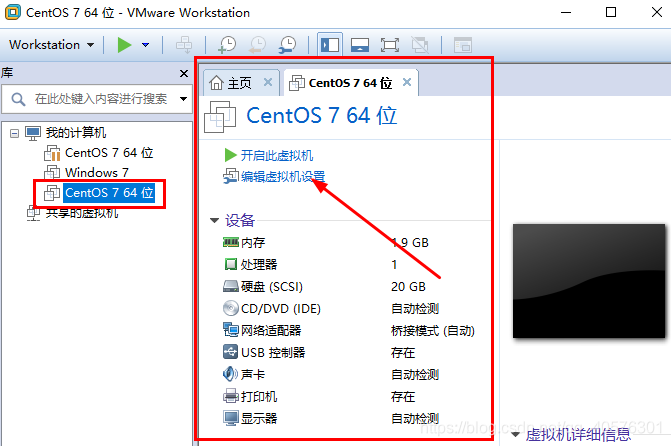
Task: Click the 硬盘 (SCSI) disk icon
Action: pyautogui.click(x=231, y=286)
